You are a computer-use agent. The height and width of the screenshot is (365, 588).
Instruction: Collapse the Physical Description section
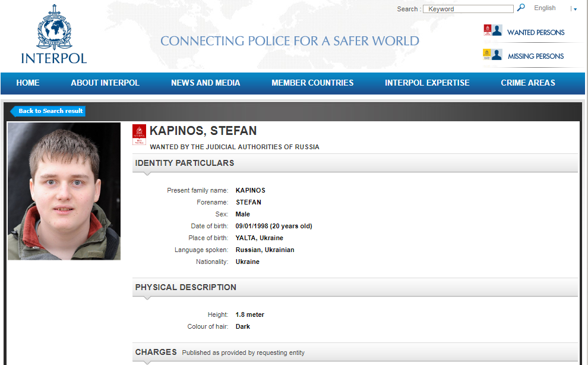coord(355,287)
